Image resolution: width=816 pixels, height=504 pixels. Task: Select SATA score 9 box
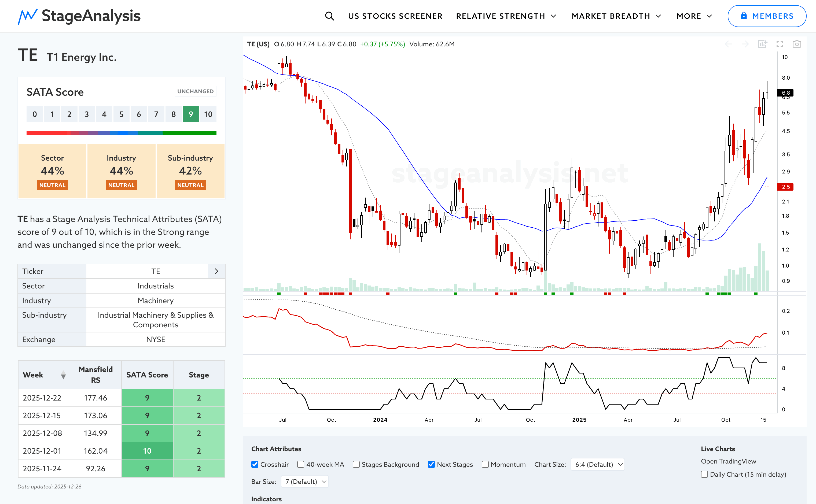pos(191,114)
